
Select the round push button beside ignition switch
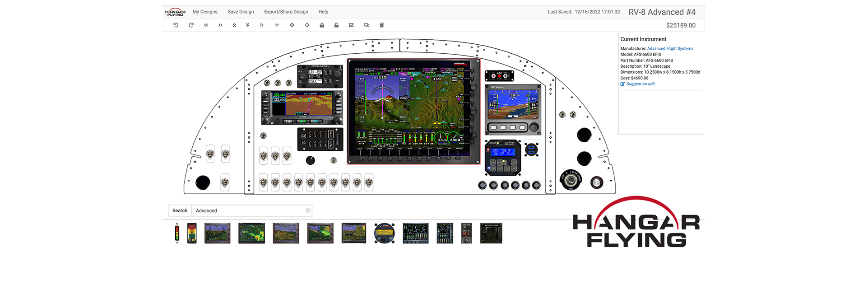click(x=597, y=182)
